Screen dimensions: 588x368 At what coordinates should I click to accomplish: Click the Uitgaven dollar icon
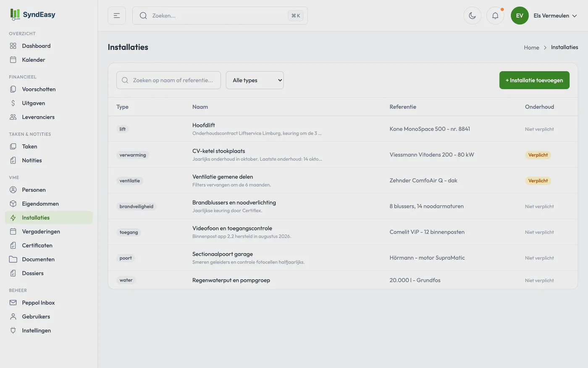[13, 103]
